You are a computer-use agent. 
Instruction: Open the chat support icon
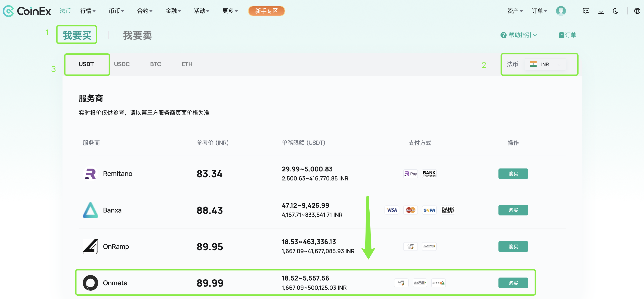[x=586, y=11]
